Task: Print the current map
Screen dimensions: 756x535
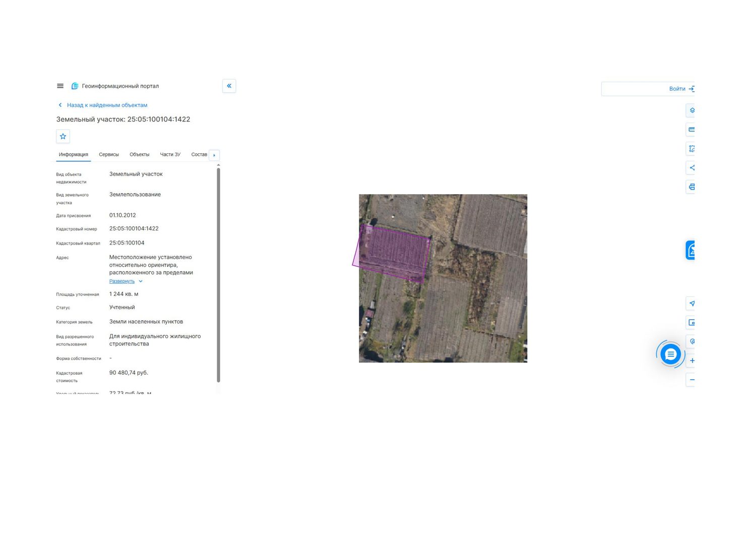Action: point(691,187)
